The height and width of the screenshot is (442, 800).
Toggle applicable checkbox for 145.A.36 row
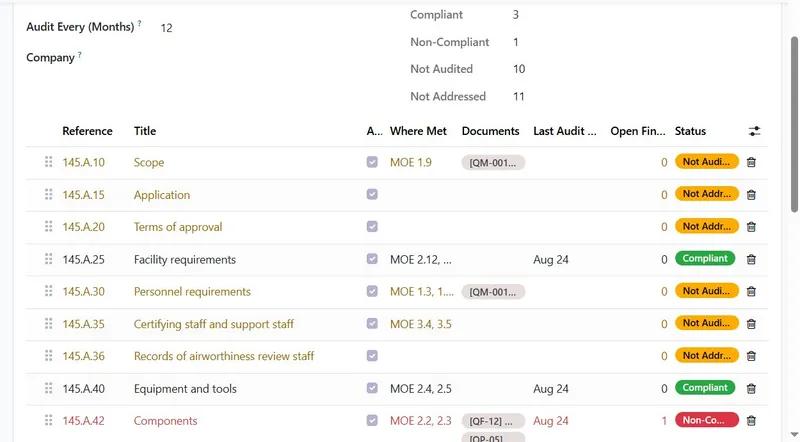(372, 356)
